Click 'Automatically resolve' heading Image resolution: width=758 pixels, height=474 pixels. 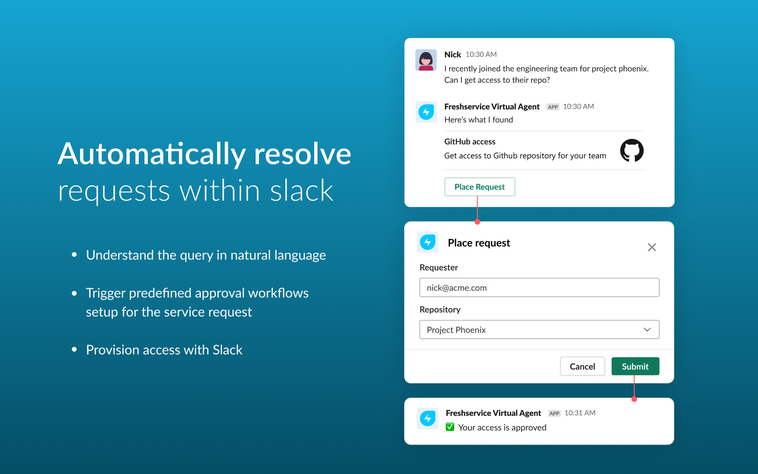pos(204,154)
